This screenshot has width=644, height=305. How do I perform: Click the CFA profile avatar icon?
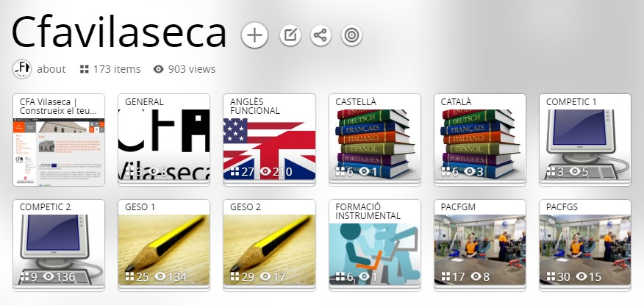point(22,69)
